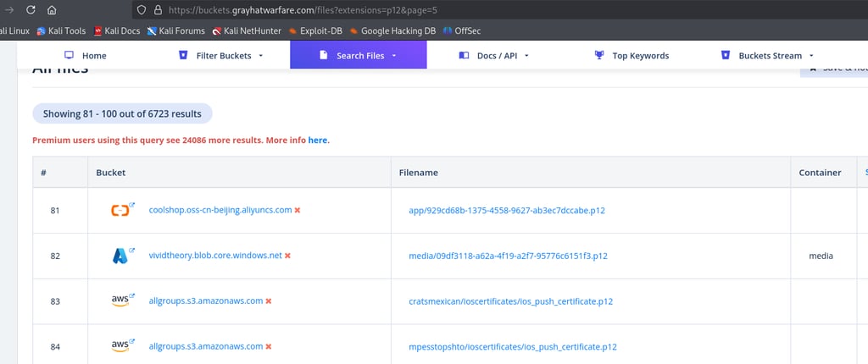Open the Exploit-DB bookmark
This screenshot has width=868, height=364.
pyautogui.click(x=314, y=31)
